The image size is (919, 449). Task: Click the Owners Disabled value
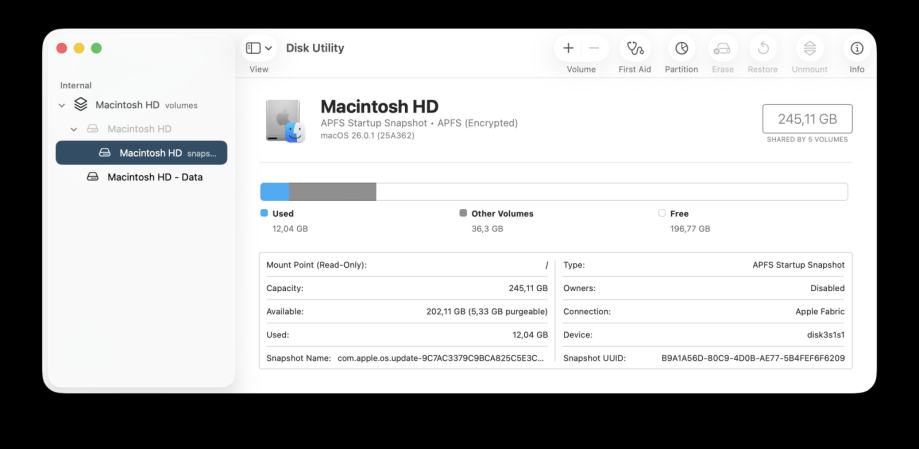click(x=828, y=288)
